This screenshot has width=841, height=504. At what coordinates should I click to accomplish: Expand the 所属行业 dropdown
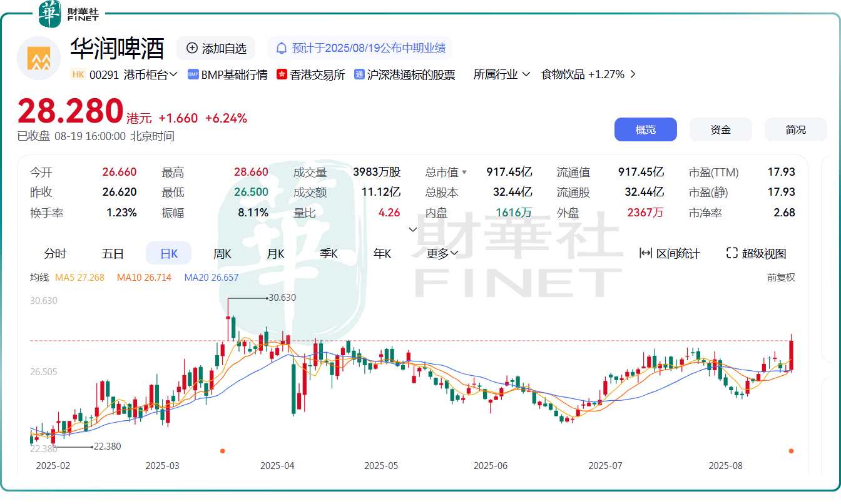pos(502,74)
